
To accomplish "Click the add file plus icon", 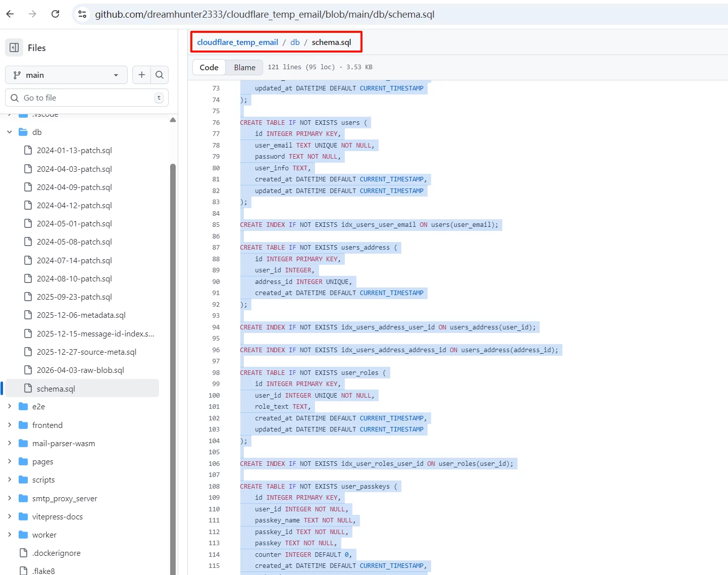I will click(141, 75).
